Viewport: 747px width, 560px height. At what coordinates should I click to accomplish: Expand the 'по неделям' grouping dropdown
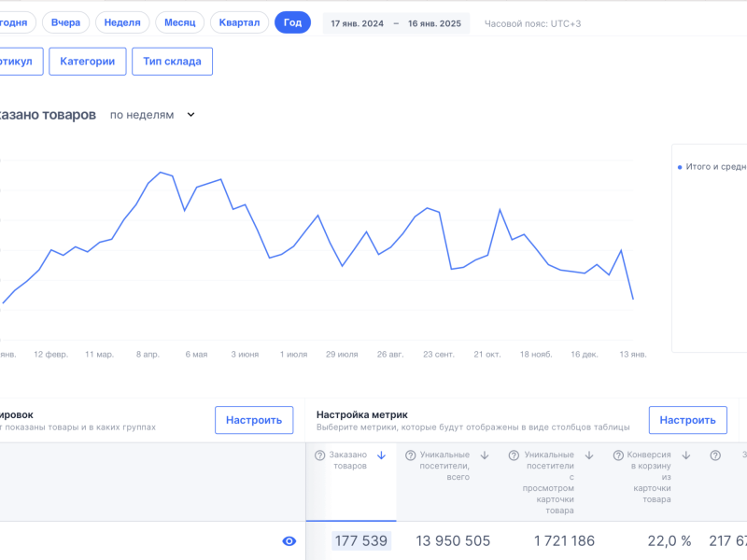pyautogui.click(x=152, y=115)
